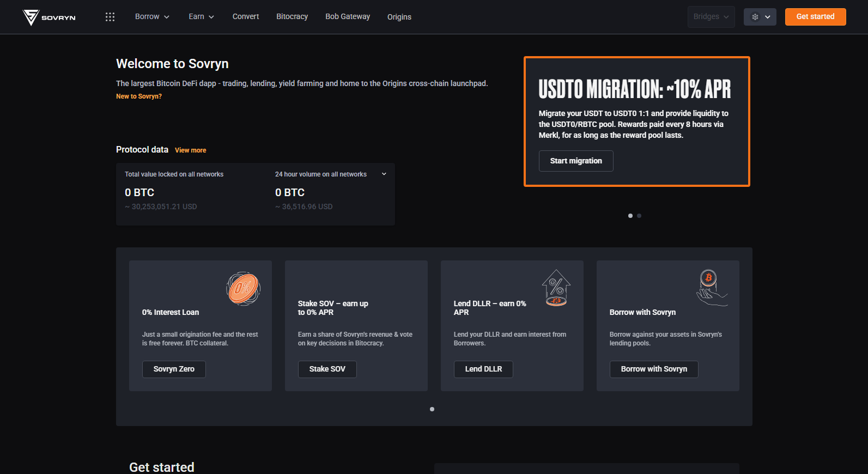The image size is (868, 474).
Task: Click the Borrow with Sovryn hand-and-bitcoin icon
Action: click(x=712, y=288)
